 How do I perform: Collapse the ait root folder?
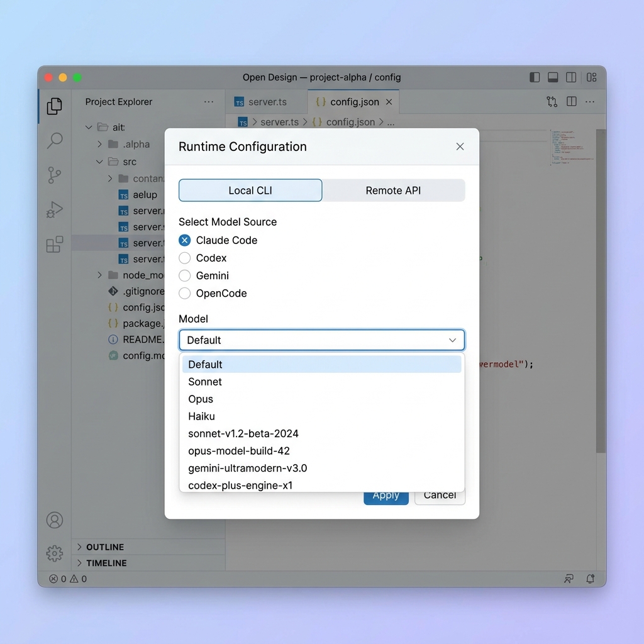[88, 127]
